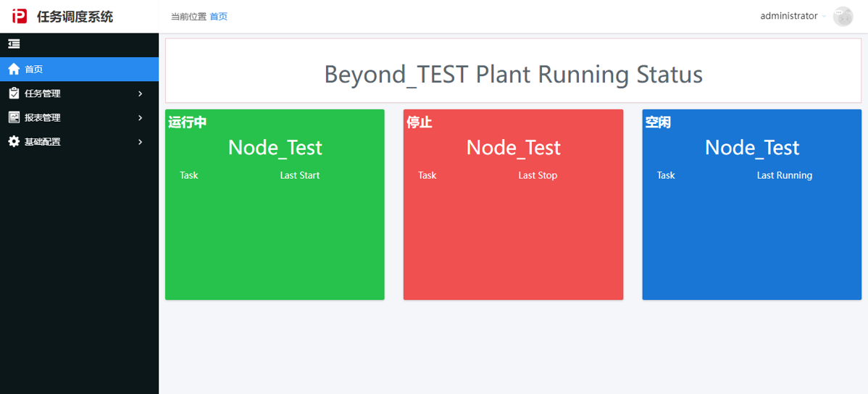Image resolution: width=868 pixels, height=394 pixels.
Task: Expand the 报表管理 chevron arrow
Action: [x=141, y=117]
